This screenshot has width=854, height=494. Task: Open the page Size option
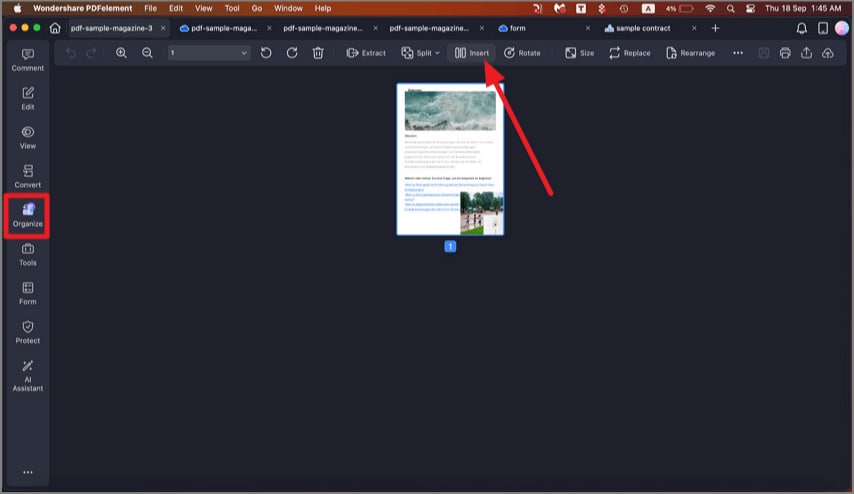[x=580, y=53]
